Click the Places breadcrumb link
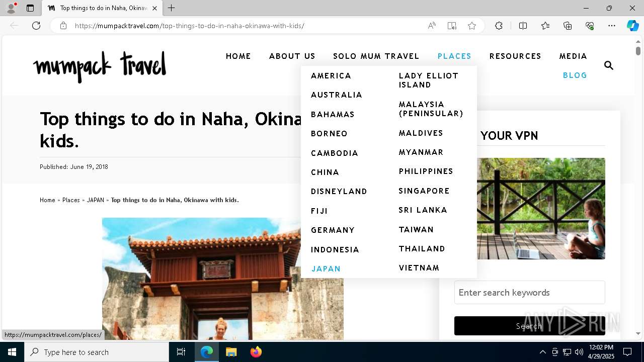The width and height of the screenshot is (644, 362). [71, 200]
